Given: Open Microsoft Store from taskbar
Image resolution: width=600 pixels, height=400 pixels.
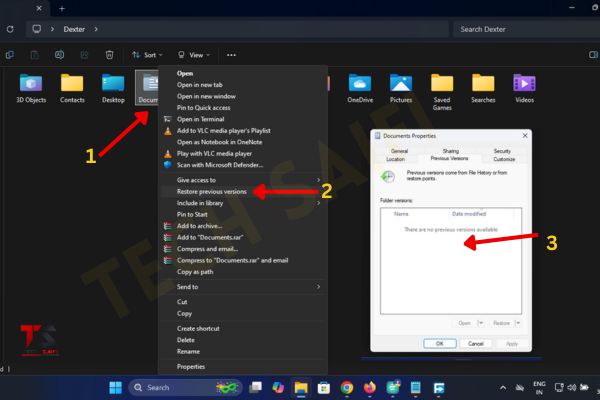Looking at the screenshot, I should point(324,387).
